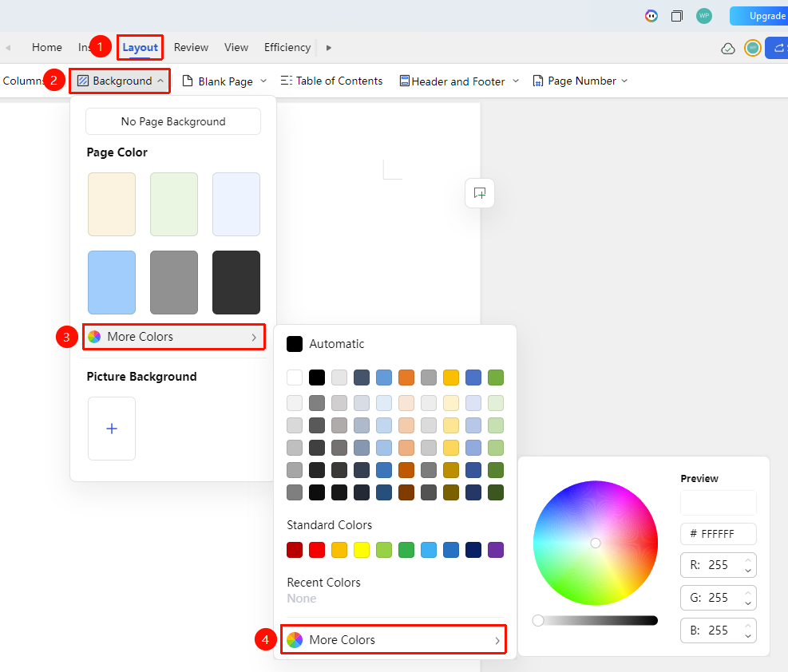Click the Upgrade button
This screenshot has width=788, height=672.
(758, 16)
